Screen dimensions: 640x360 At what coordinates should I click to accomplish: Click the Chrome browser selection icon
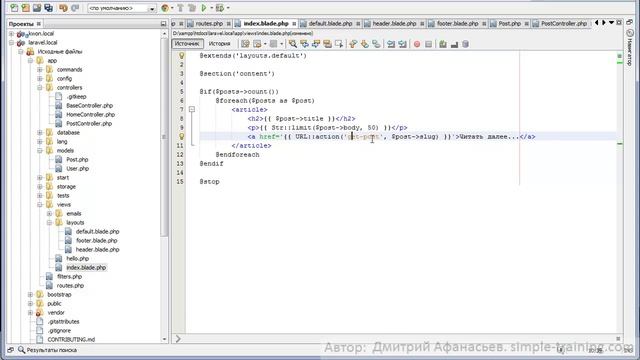pos(165,8)
